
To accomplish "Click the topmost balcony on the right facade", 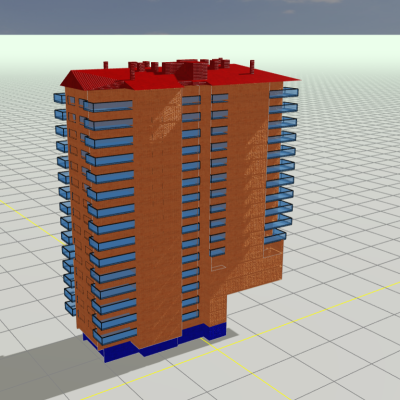I will [x=284, y=93].
